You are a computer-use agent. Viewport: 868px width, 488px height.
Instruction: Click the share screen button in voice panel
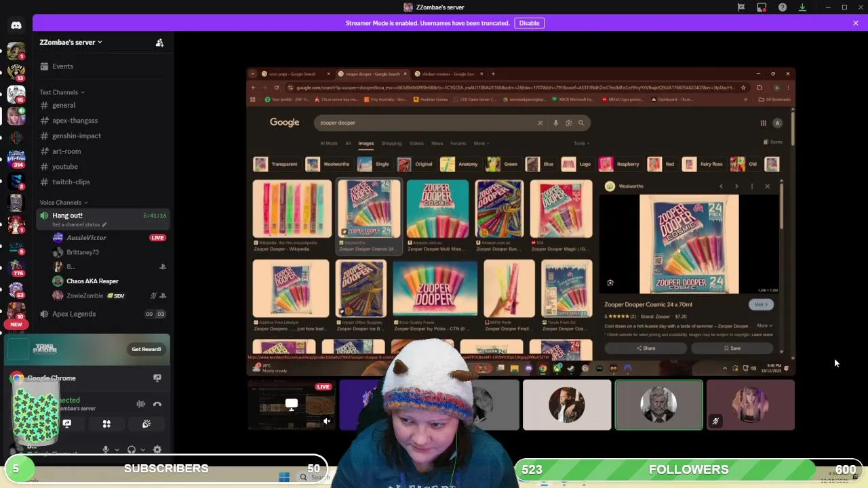67,424
